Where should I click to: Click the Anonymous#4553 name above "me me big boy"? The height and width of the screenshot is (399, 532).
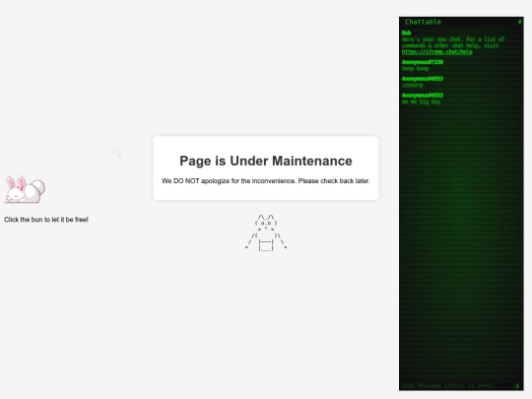[x=423, y=96]
